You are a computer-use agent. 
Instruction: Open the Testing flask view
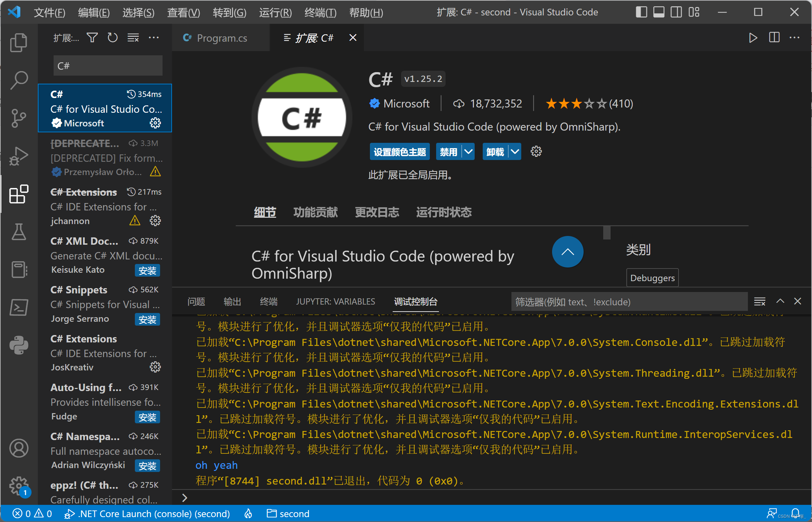click(19, 232)
